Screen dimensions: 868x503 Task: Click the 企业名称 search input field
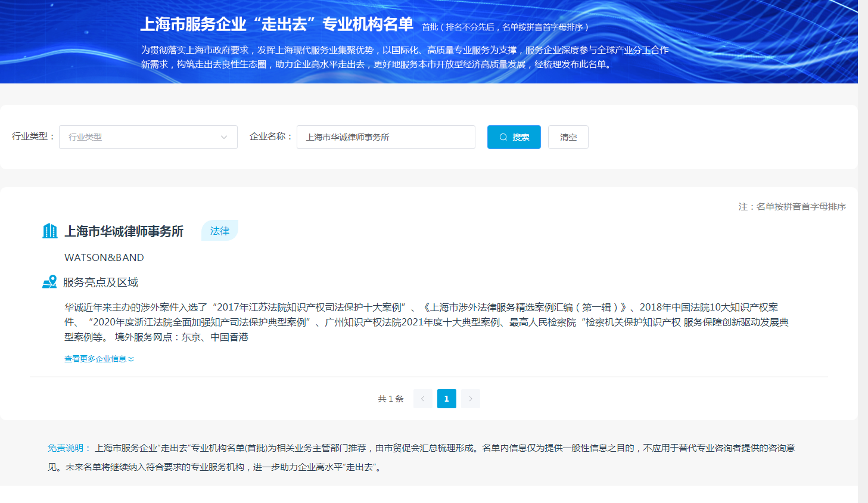coord(386,137)
